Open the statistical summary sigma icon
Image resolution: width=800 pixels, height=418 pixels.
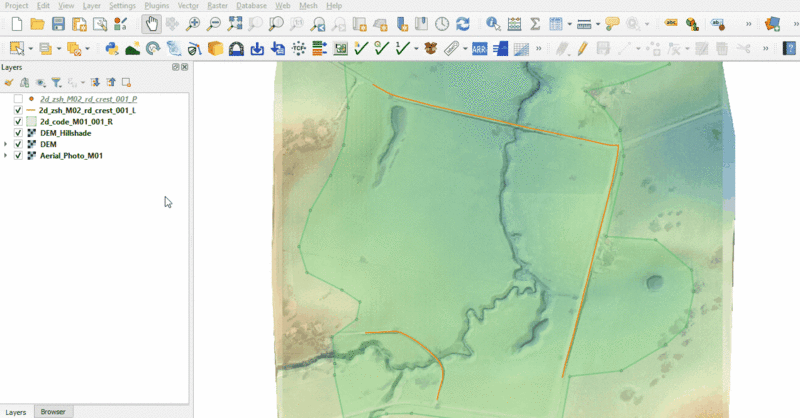pyautogui.click(x=535, y=23)
